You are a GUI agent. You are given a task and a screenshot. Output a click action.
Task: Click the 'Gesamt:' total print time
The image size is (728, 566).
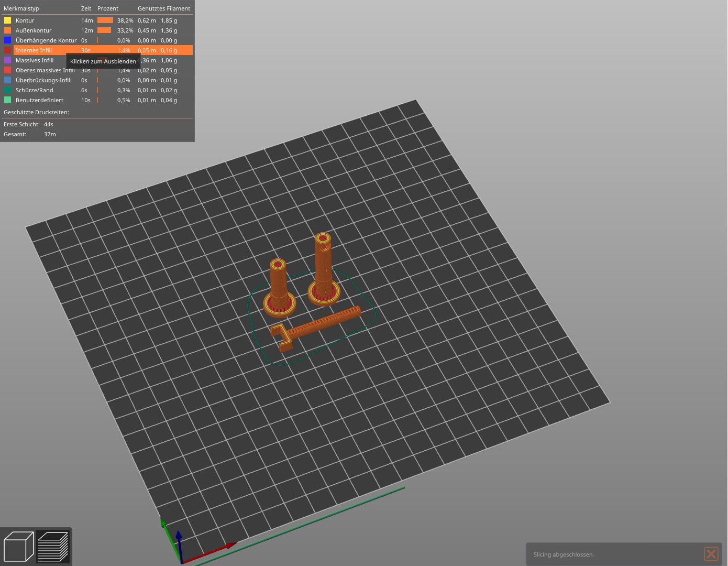point(30,134)
